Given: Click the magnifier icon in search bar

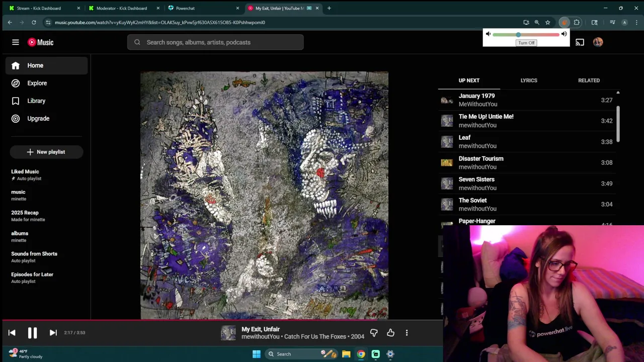Looking at the screenshot, I should tap(137, 42).
